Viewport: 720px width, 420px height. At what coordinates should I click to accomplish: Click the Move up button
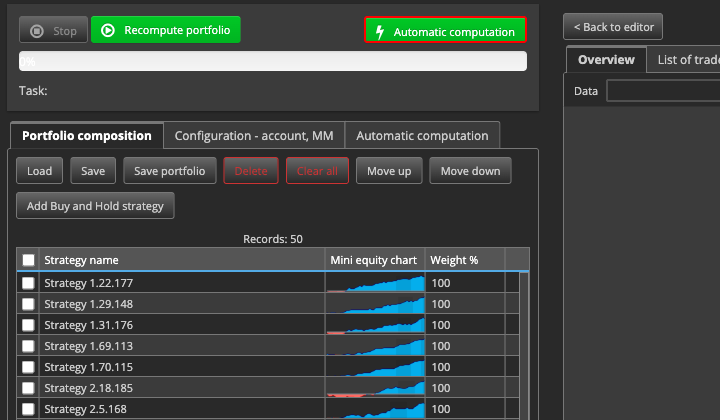[x=389, y=171]
